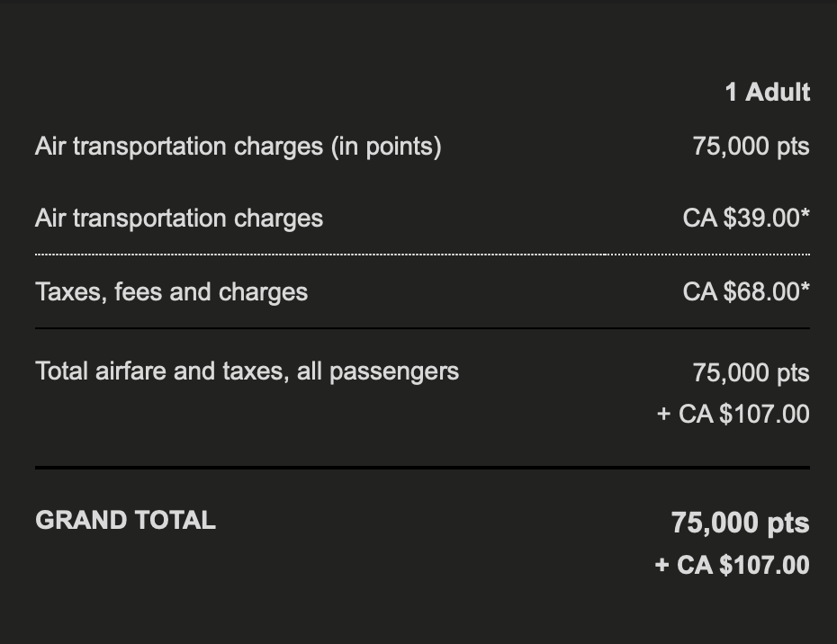Click the CA $68.00* taxes amount
The image size is (837, 644).
(x=740, y=292)
